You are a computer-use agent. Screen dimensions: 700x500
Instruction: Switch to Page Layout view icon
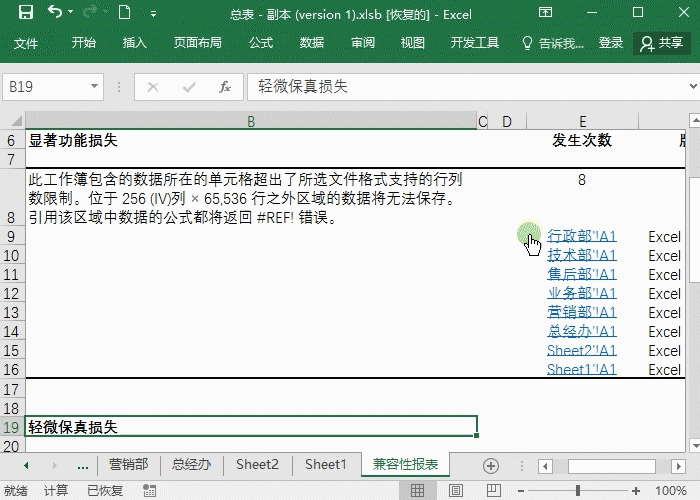455,491
